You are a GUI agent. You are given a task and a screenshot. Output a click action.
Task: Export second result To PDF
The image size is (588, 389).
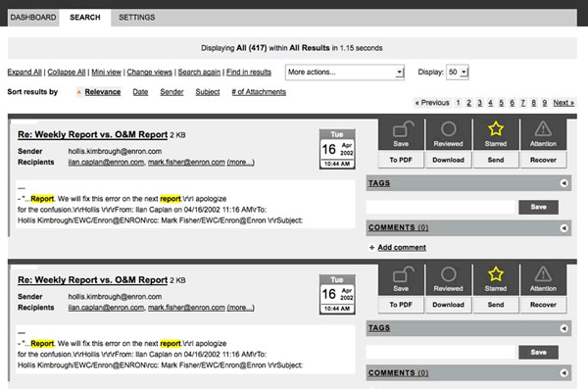[x=401, y=305]
